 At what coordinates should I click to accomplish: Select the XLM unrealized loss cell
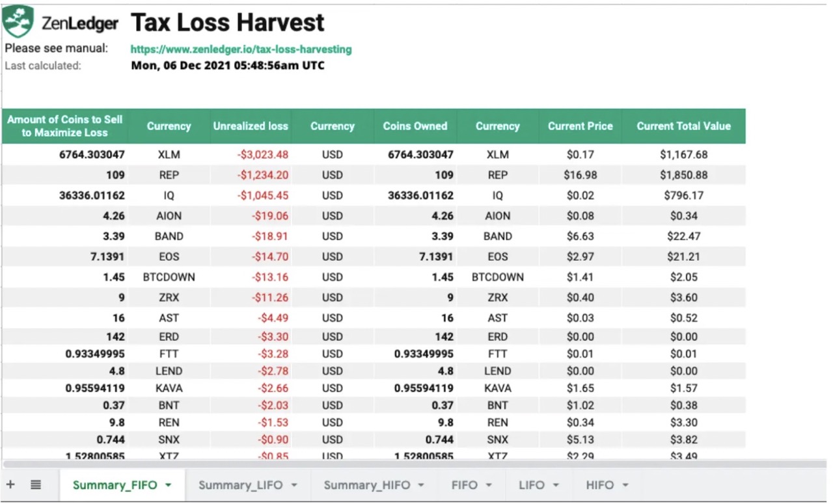tap(263, 155)
